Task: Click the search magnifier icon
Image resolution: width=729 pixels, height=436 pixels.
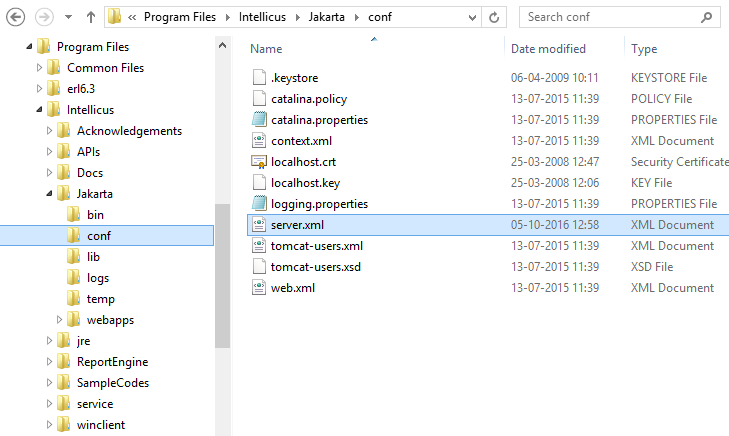Action: pyautogui.click(x=706, y=18)
